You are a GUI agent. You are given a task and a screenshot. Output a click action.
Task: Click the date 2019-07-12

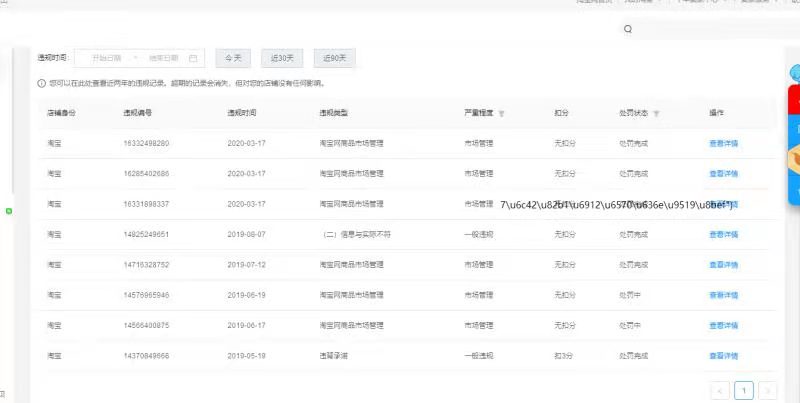coord(246,265)
